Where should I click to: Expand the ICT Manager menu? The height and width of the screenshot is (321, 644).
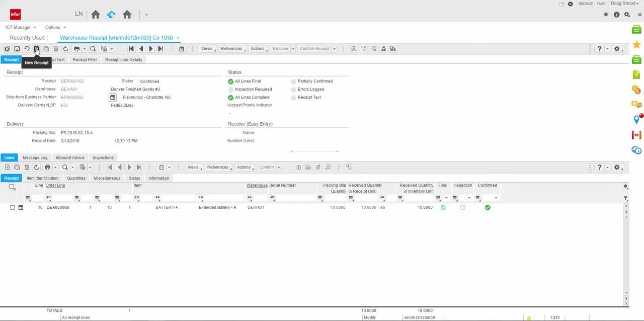pyautogui.click(x=21, y=27)
